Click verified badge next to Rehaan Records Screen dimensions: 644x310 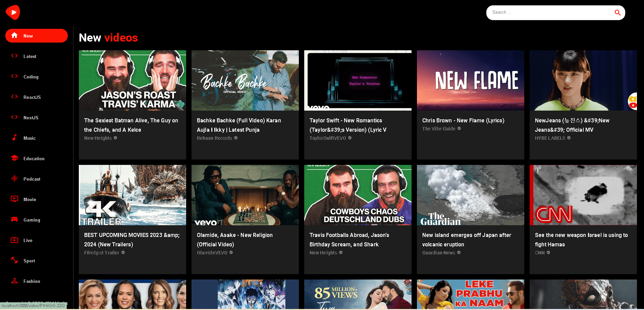(x=236, y=138)
